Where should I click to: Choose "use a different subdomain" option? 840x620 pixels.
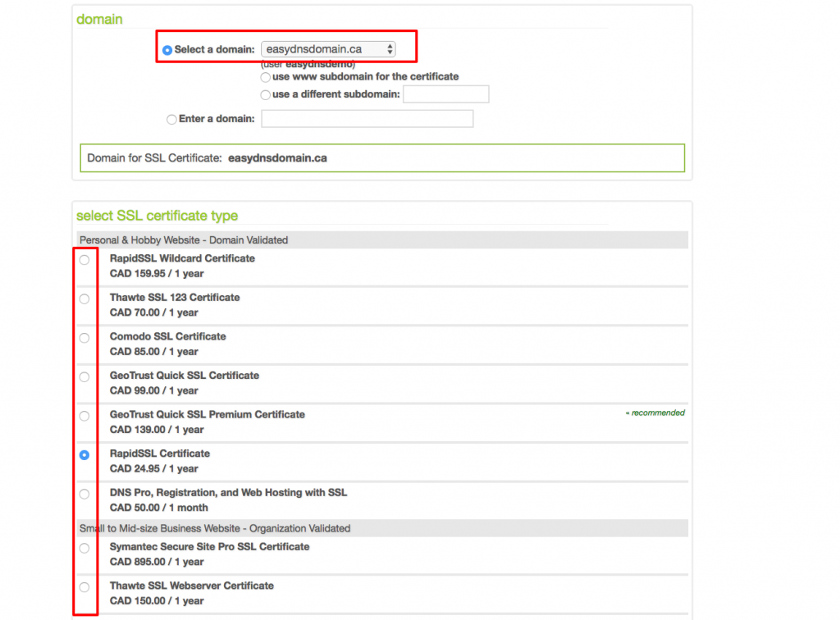(266, 94)
